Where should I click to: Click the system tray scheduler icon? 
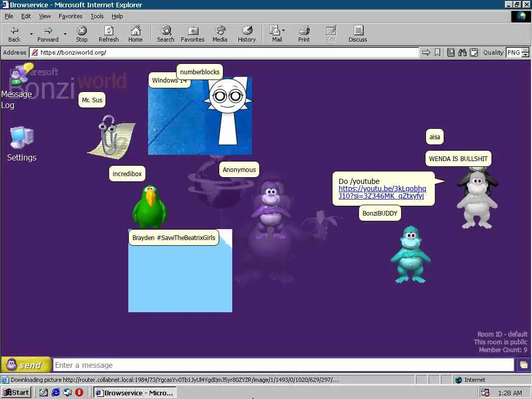coord(485,393)
